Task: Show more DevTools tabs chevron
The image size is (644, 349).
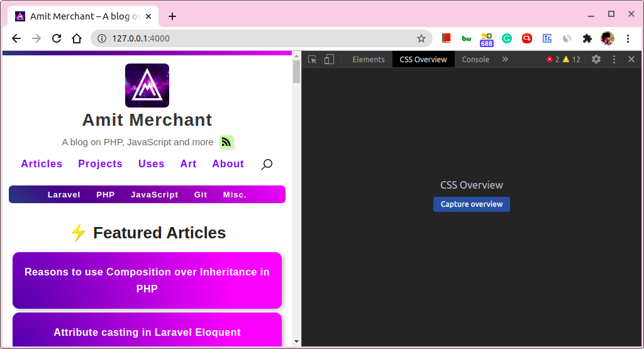Action: (x=505, y=59)
